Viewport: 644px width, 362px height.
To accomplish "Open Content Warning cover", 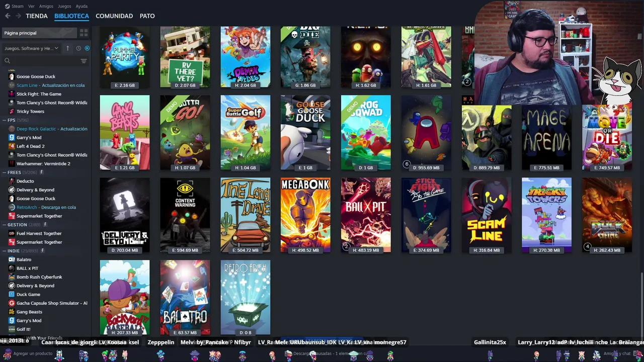I will click(x=185, y=215).
